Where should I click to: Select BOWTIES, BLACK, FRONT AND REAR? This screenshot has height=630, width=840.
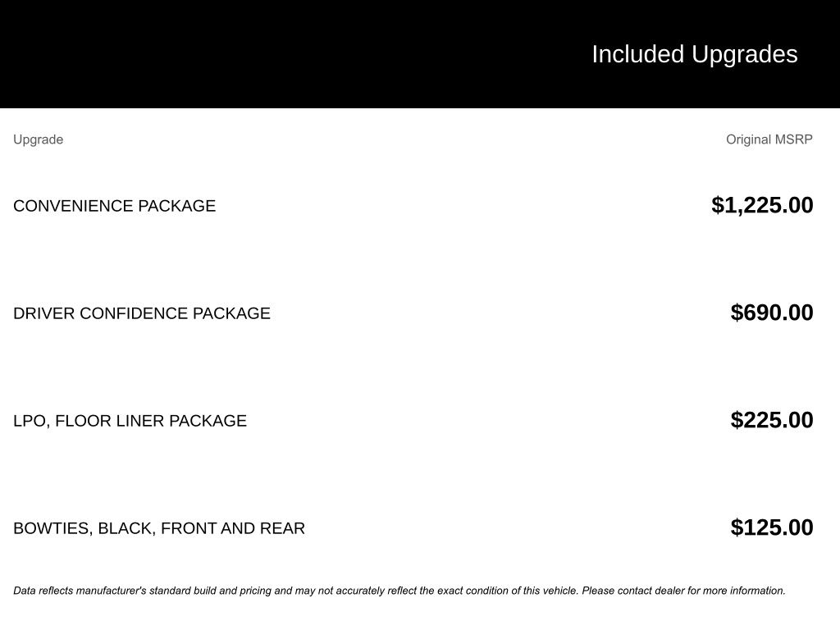coord(159,528)
